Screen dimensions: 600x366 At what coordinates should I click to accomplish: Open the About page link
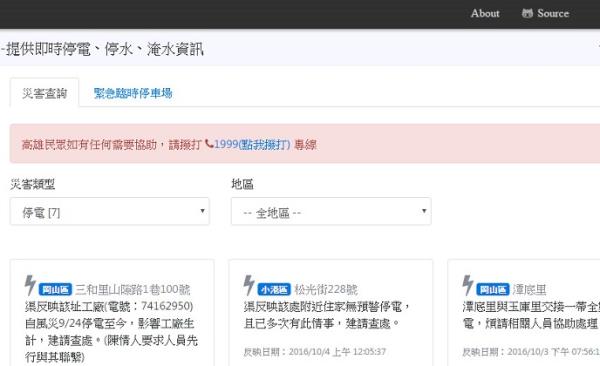click(485, 13)
